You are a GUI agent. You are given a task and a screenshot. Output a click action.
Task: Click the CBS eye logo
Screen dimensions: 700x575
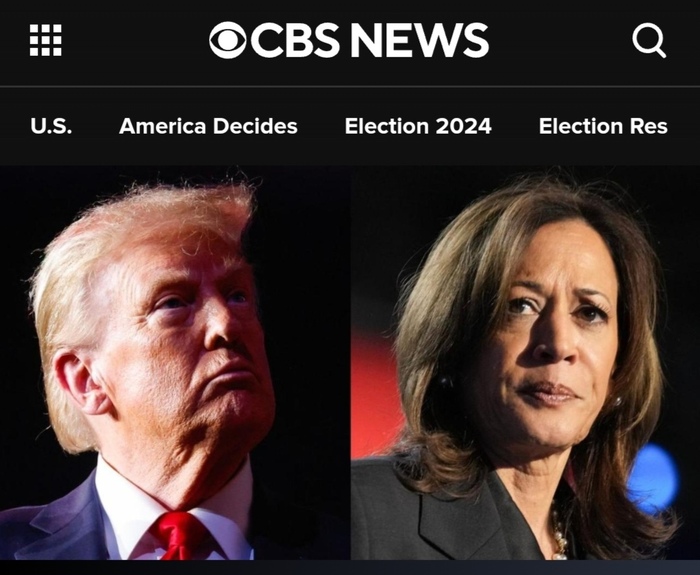[228, 40]
